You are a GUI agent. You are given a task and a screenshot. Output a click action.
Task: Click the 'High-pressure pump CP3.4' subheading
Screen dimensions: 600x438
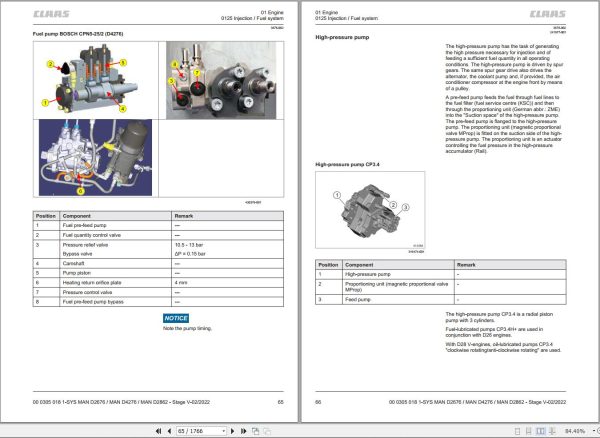pyautogui.click(x=347, y=164)
